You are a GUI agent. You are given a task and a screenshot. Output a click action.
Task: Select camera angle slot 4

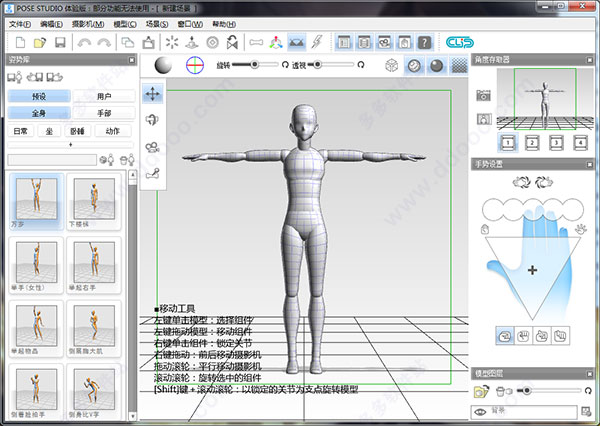(580, 143)
